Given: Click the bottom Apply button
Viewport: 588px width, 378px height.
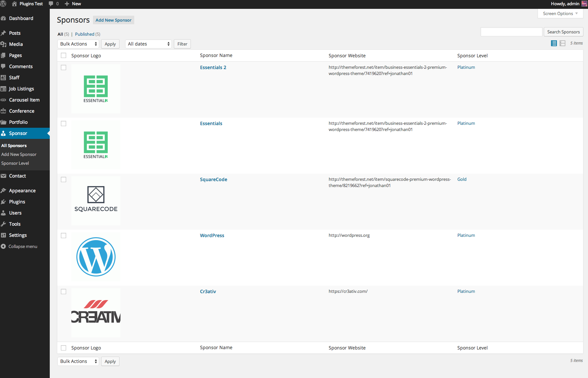Looking at the screenshot, I should pyautogui.click(x=110, y=361).
